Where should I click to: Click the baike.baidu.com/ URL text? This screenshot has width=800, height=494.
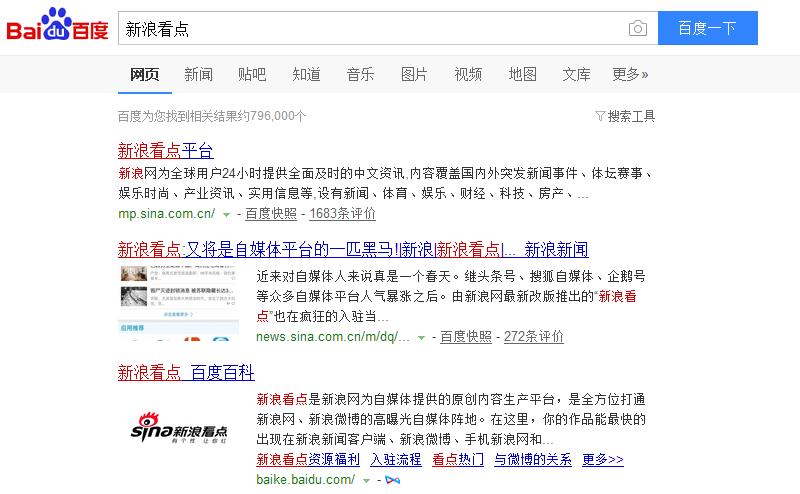point(306,480)
